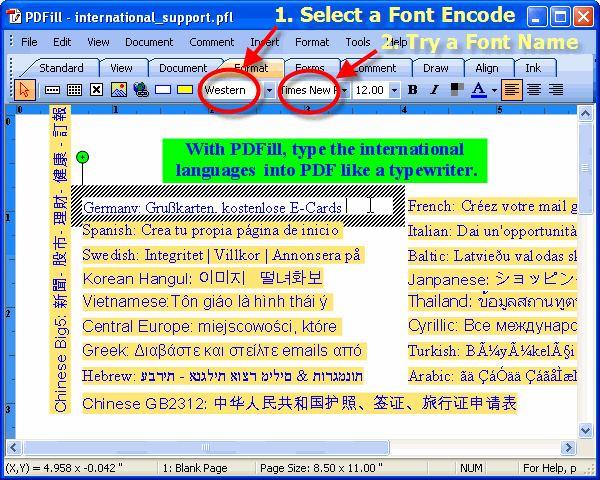Open the Western font encode dropdown
Screen dimensions: 600x480
tap(269, 90)
